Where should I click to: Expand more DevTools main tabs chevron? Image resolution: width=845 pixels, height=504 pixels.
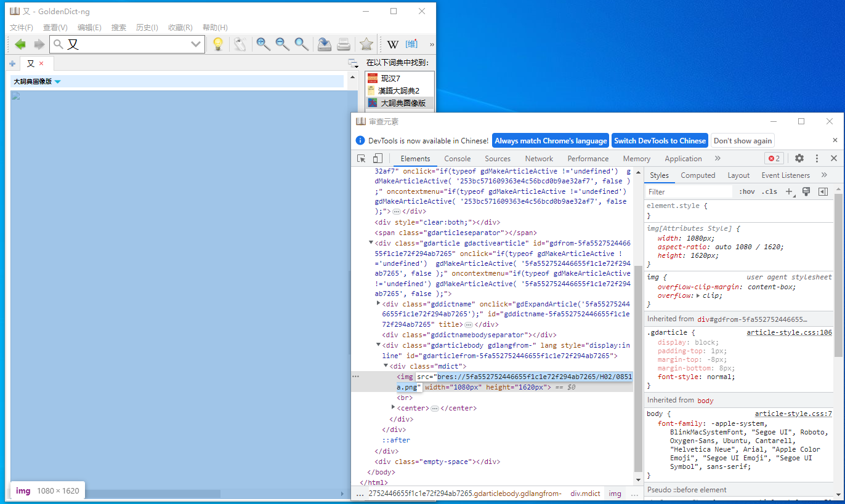pyautogui.click(x=718, y=159)
